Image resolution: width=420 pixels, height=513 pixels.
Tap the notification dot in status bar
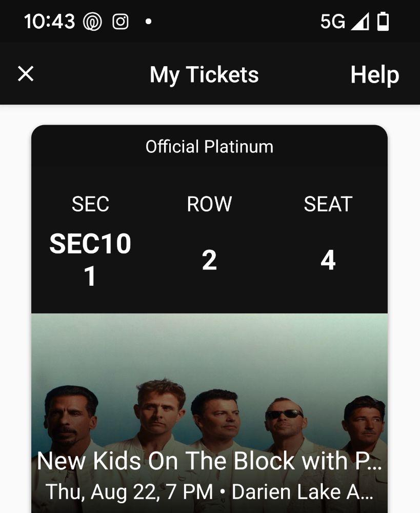point(148,22)
